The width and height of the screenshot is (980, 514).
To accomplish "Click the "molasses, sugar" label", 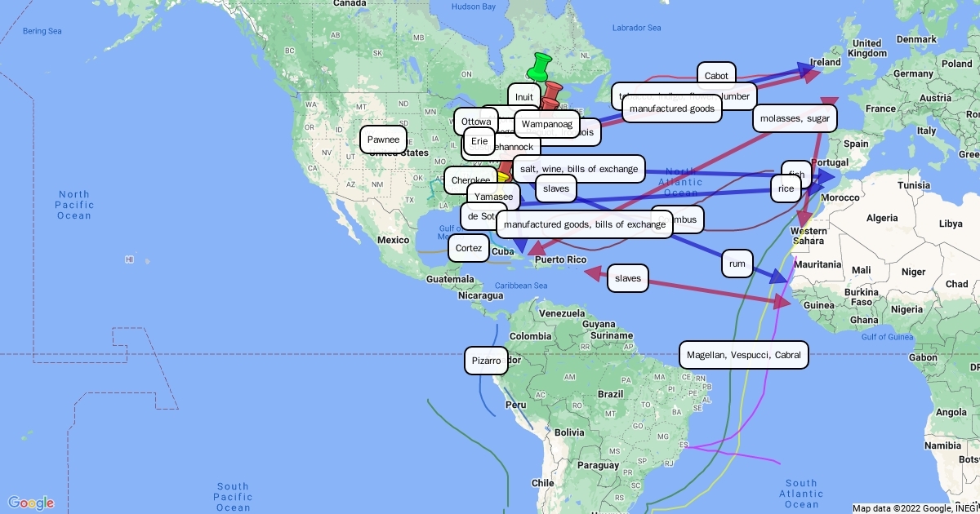I will 795,119.
